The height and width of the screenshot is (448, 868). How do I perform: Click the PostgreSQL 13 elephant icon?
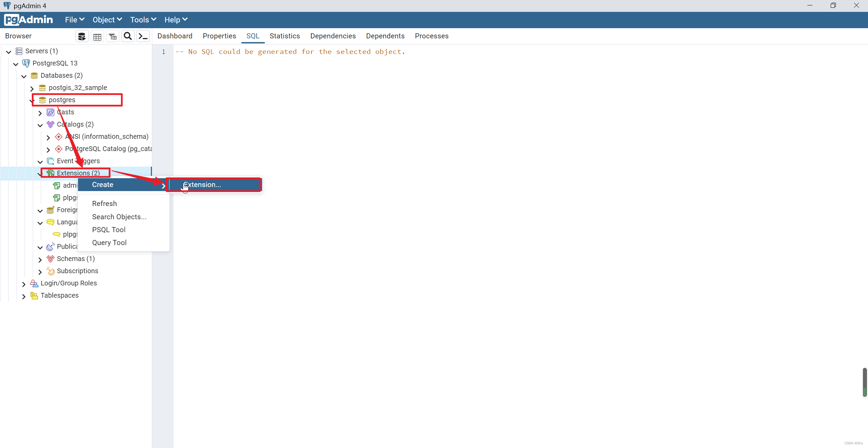pyautogui.click(x=26, y=63)
